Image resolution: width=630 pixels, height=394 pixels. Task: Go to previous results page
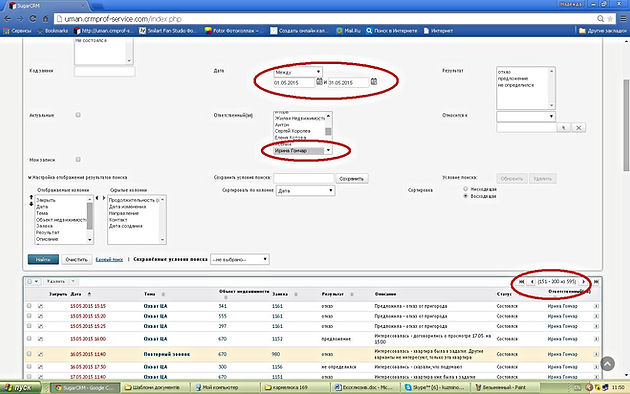click(532, 282)
